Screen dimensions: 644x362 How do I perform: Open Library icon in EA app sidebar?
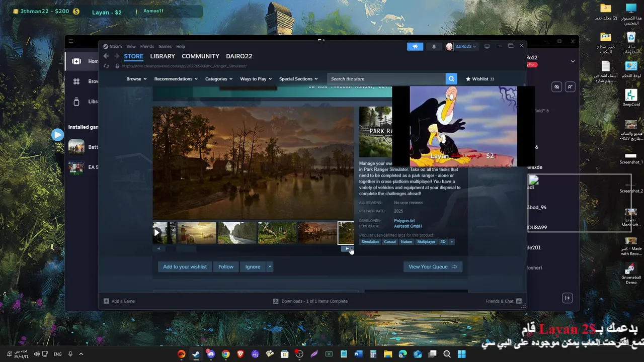click(x=76, y=102)
